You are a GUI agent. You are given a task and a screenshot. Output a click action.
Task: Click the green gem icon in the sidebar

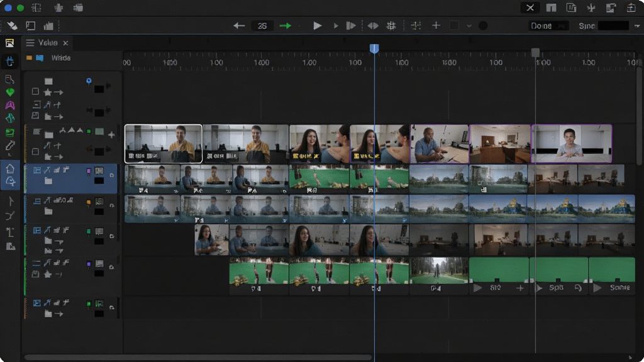coord(10,92)
